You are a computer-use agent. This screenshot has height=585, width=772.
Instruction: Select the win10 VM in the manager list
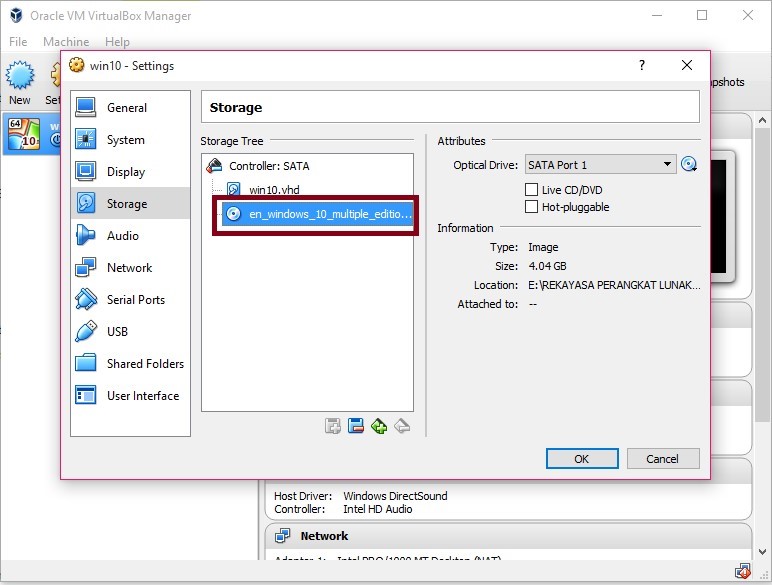click(32, 134)
